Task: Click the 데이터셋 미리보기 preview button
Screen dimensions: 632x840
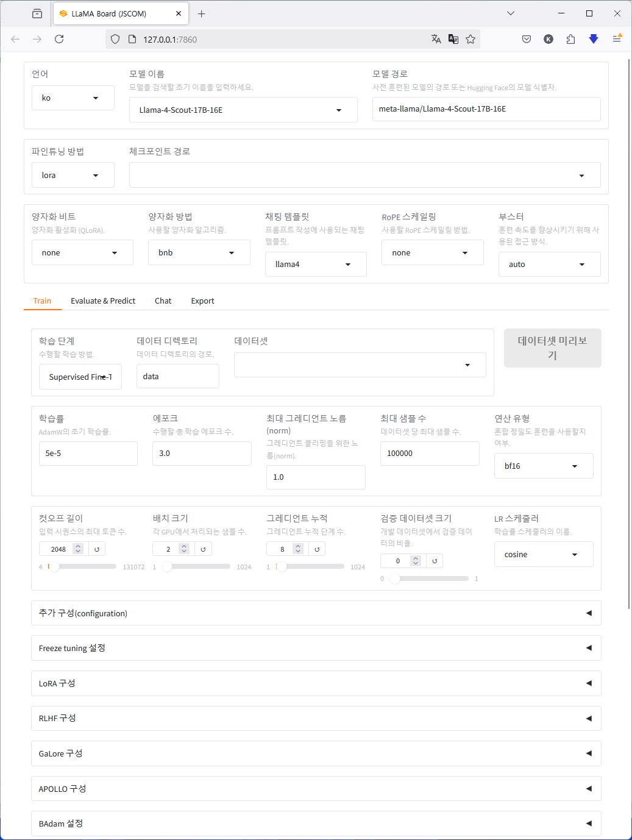Action: pyautogui.click(x=553, y=348)
